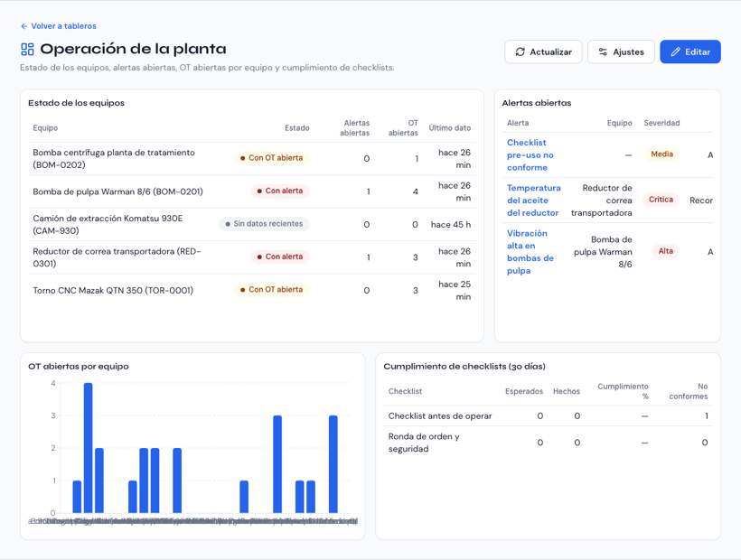Viewport: 741px width, 560px height.
Task: Click the Crítica severity badge
Action: [661, 200]
